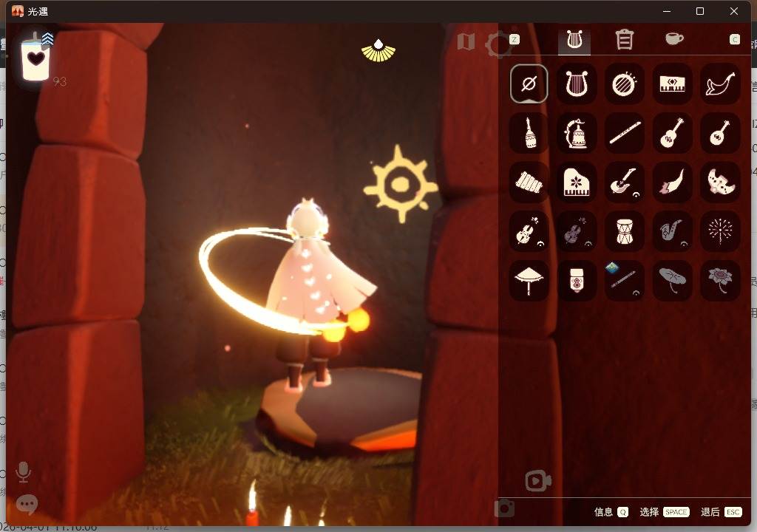The image size is (757, 532).
Task: Select the small keyboard piano
Action: coord(672,84)
